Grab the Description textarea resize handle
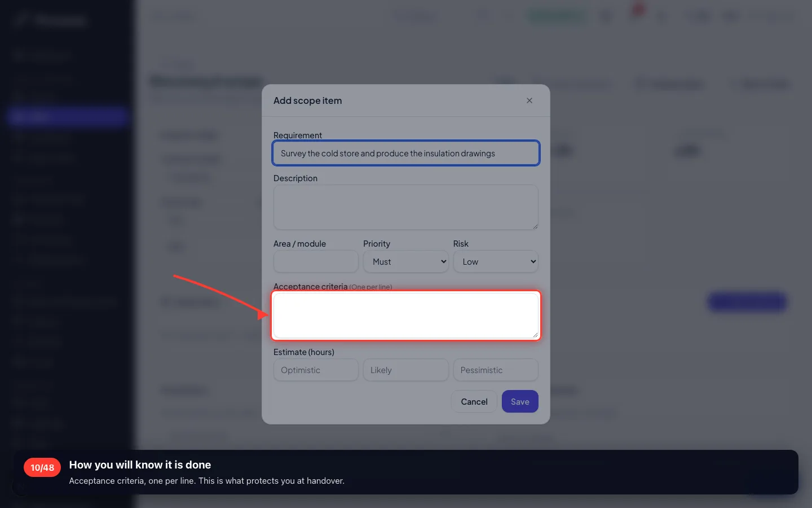This screenshot has height=508, width=812. pyautogui.click(x=535, y=226)
